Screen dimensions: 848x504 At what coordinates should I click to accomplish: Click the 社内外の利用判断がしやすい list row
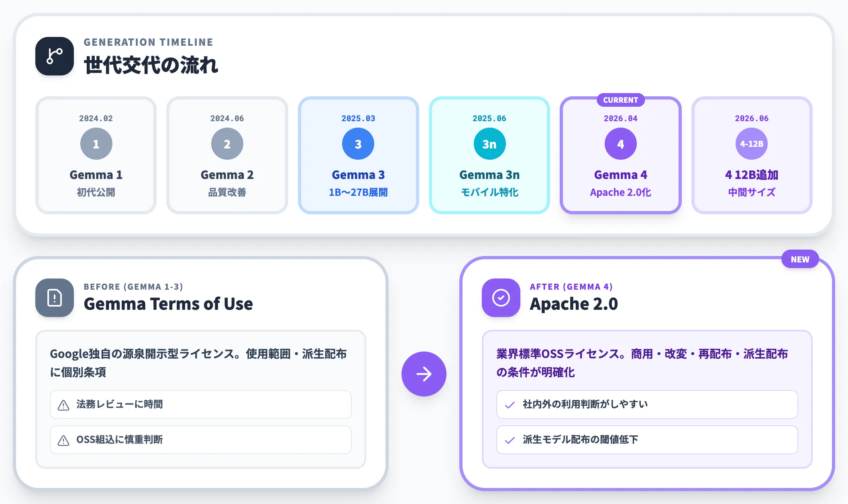click(x=647, y=404)
